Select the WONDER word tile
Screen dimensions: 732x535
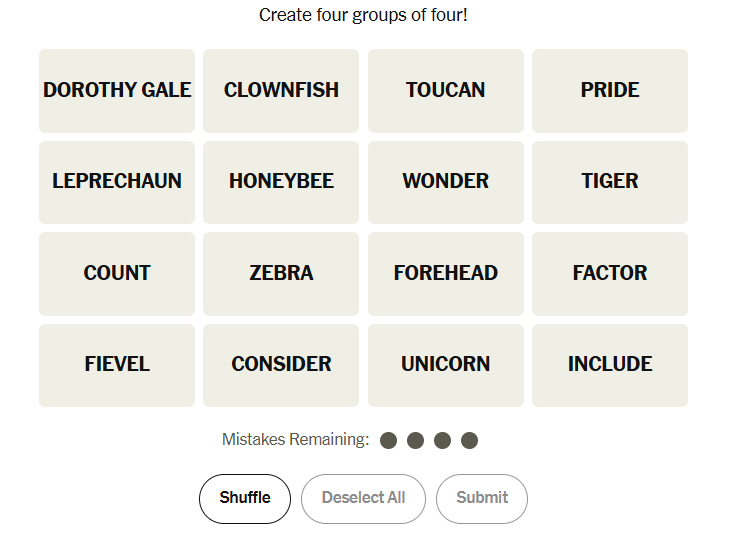click(x=445, y=182)
